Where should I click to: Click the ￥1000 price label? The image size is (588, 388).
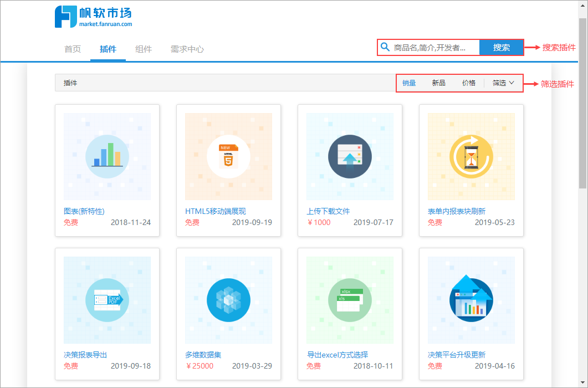coord(319,222)
